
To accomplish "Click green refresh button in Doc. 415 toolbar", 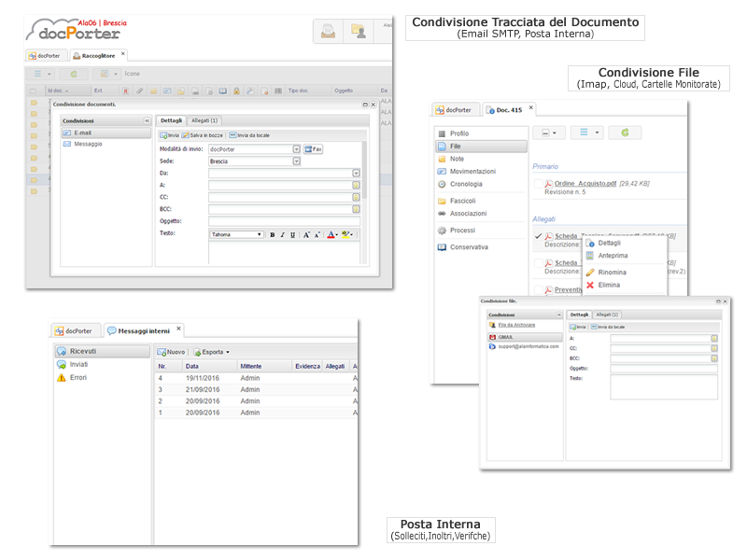I will click(625, 133).
